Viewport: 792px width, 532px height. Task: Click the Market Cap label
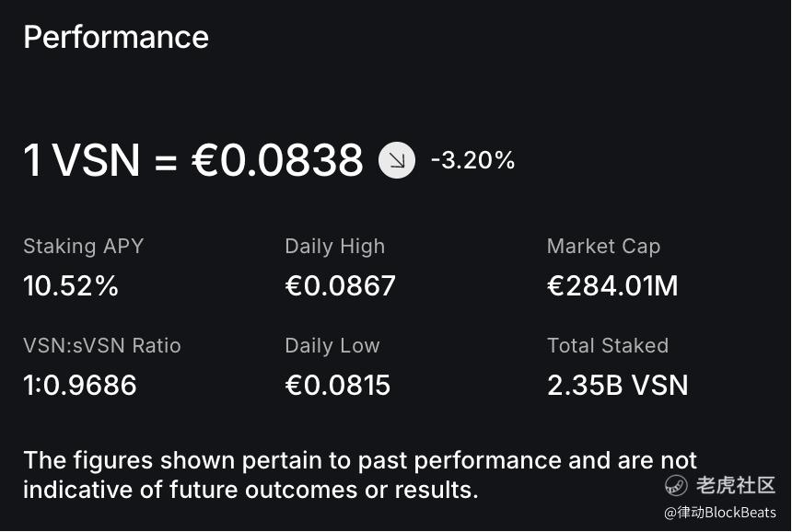point(603,247)
